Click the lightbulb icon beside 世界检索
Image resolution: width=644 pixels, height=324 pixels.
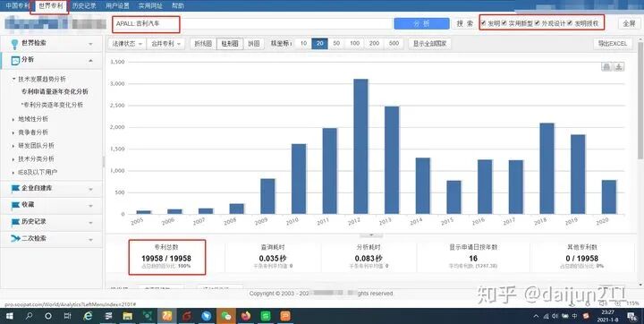tap(15, 44)
